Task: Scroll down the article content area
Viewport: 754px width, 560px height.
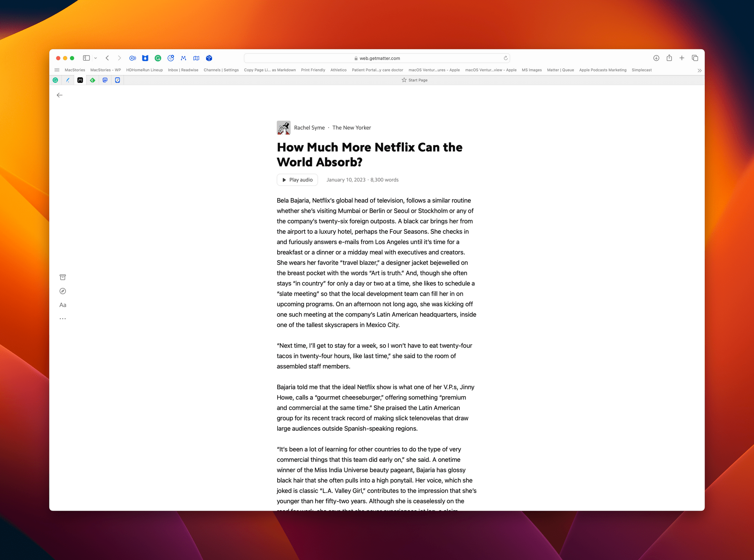Action: pos(377,294)
